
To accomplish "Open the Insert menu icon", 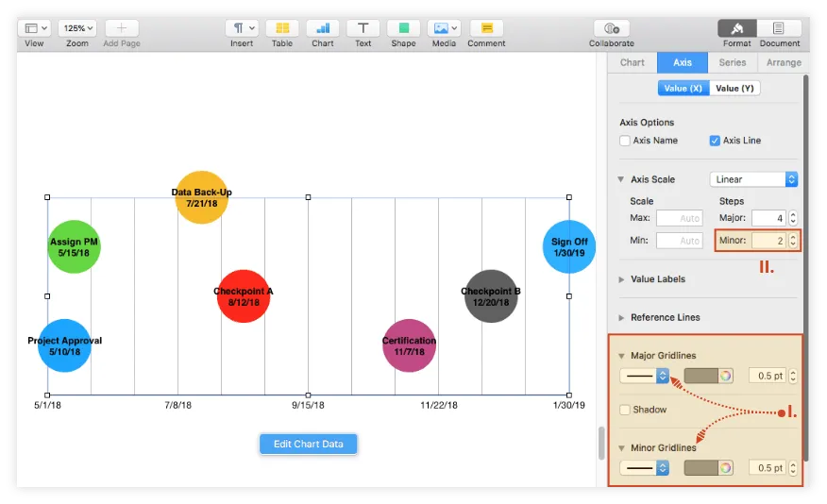I will 242,28.
